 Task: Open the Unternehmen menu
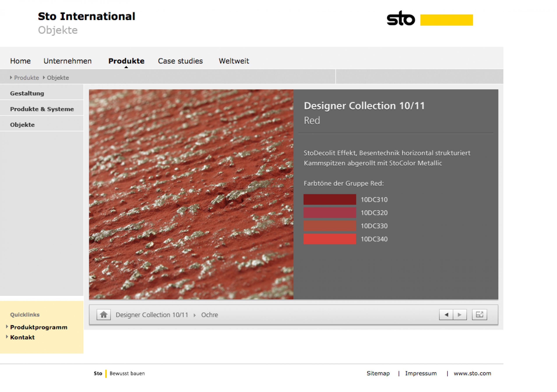(67, 61)
